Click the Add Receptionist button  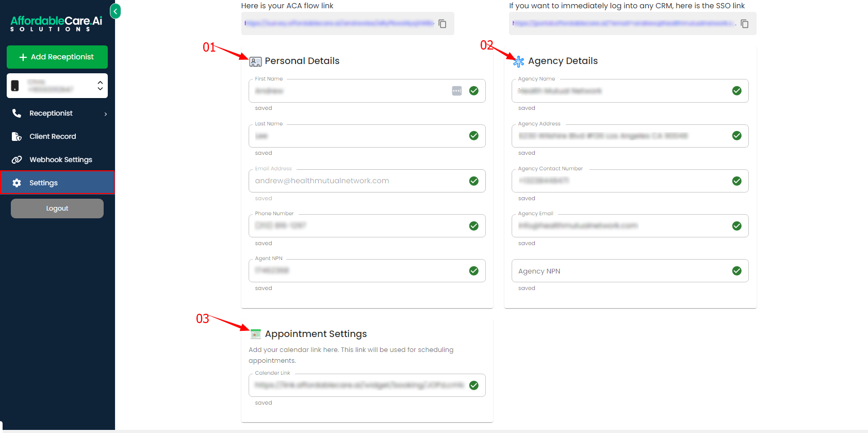[x=57, y=57]
